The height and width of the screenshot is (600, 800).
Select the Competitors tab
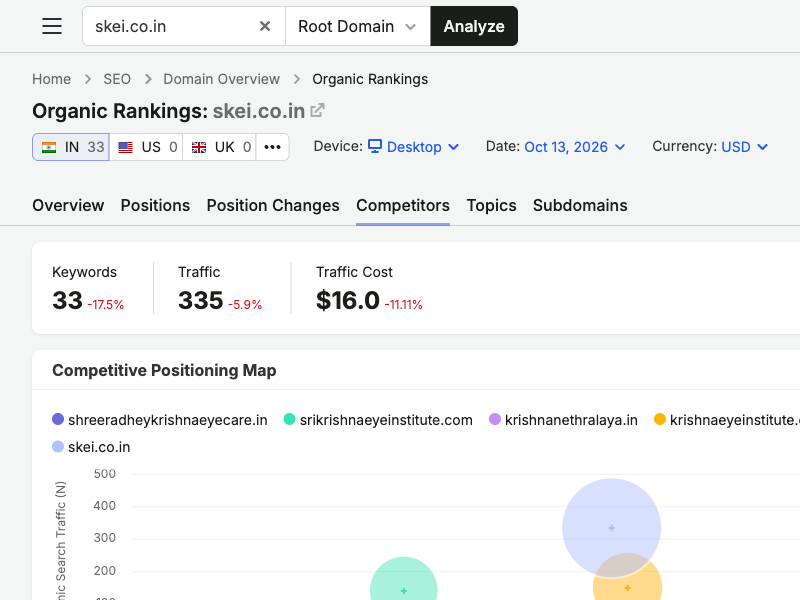pyautogui.click(x=403, y=205)
